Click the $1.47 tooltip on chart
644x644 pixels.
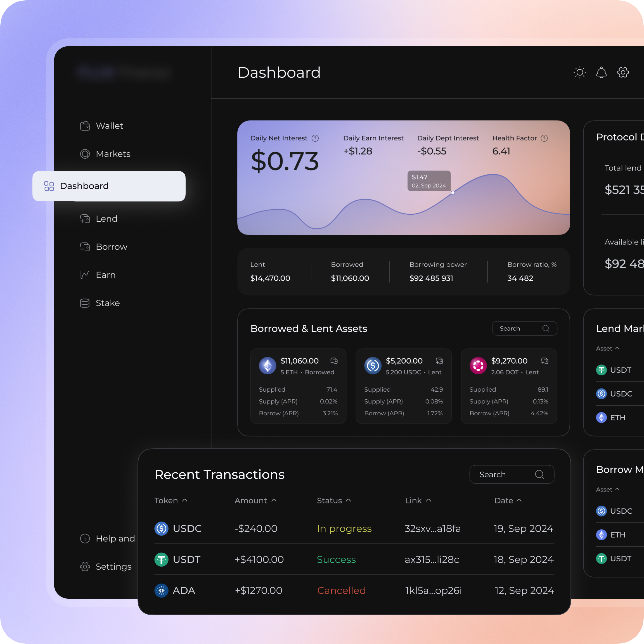pos(428,180)
